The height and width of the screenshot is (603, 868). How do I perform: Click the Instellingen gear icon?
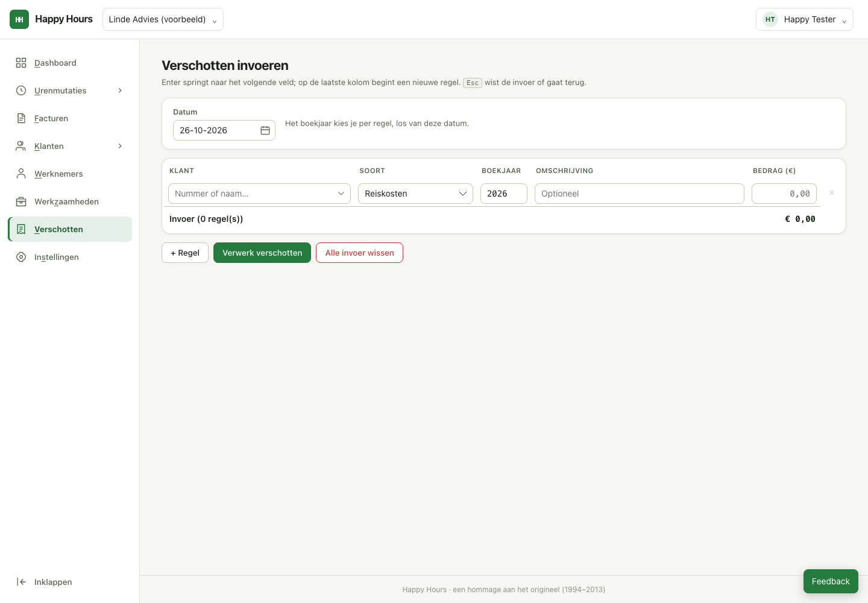click(21, 257)
